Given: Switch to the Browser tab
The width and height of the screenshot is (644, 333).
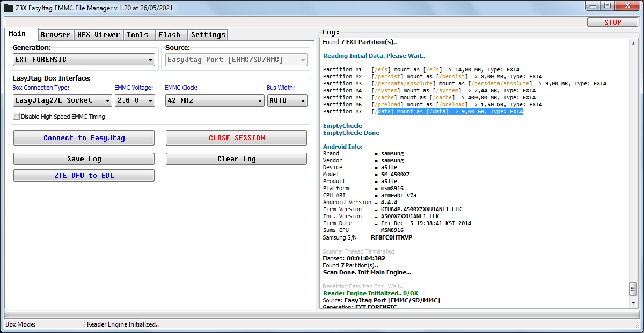Looking at the screenshot, I should click(x=56, y=35).
